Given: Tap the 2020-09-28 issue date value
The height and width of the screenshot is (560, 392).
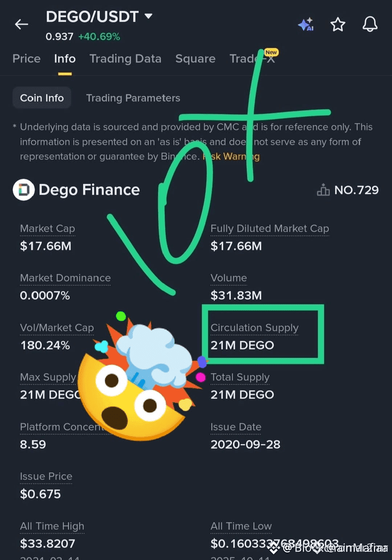Looking at the screenshot, I should [x=245, y=444].
